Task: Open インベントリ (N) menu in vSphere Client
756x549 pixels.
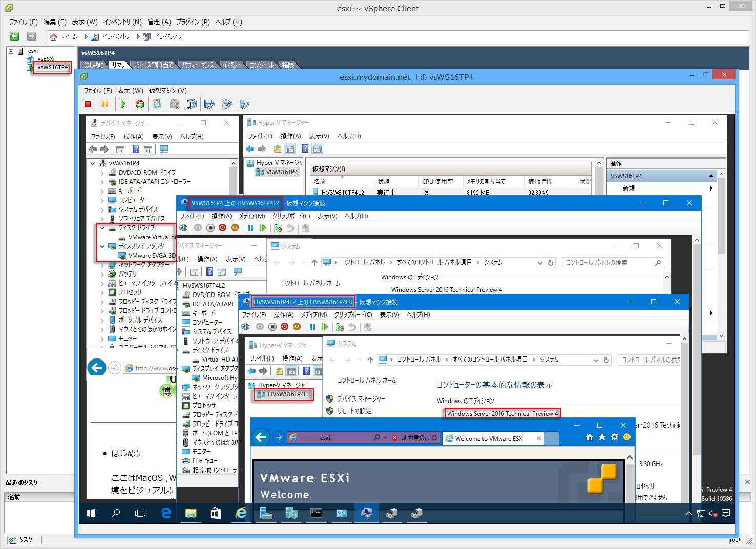Action: pos(122,22)
